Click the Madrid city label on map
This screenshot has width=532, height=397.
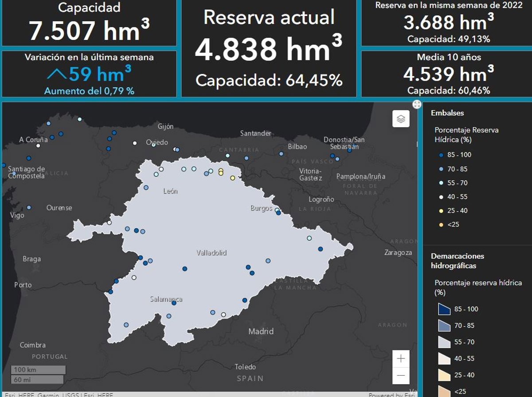click(261, 331)
